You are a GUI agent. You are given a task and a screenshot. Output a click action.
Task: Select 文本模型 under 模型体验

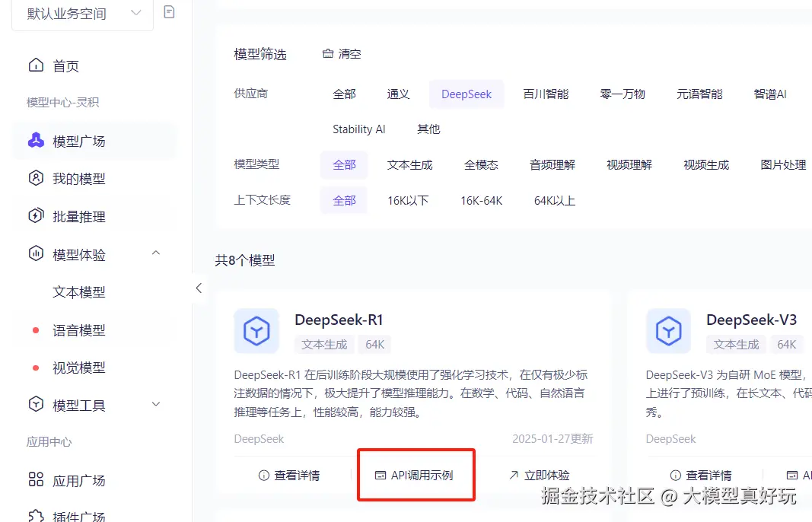78,292
